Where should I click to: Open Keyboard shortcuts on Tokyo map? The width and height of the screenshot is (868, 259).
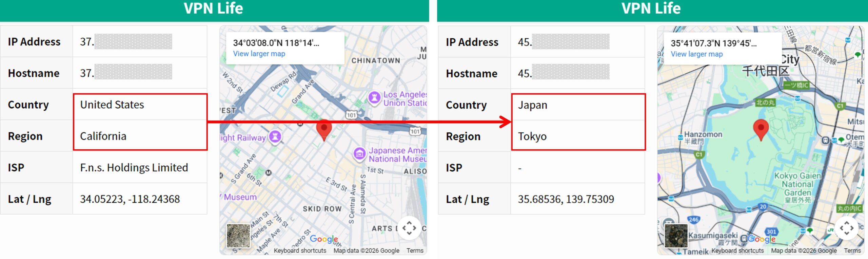tap(738, 251)
